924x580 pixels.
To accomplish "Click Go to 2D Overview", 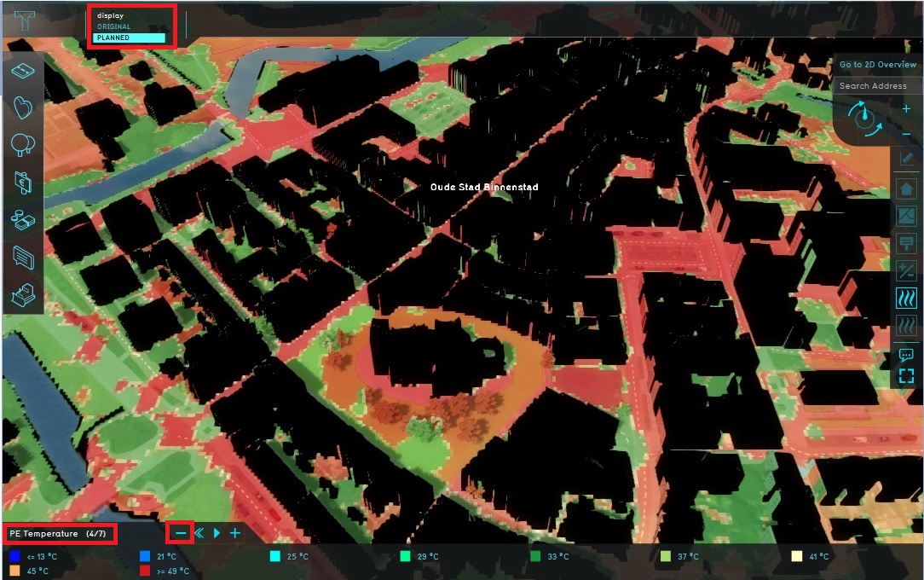I will [877, 65].
